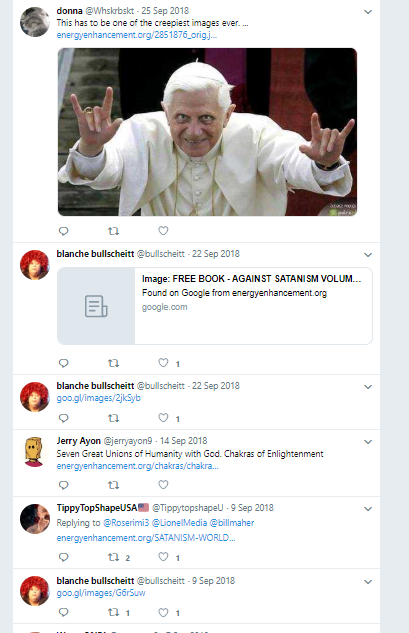Visit the @LionelMedia mention

pyautogui.click(x=179, y=523)
